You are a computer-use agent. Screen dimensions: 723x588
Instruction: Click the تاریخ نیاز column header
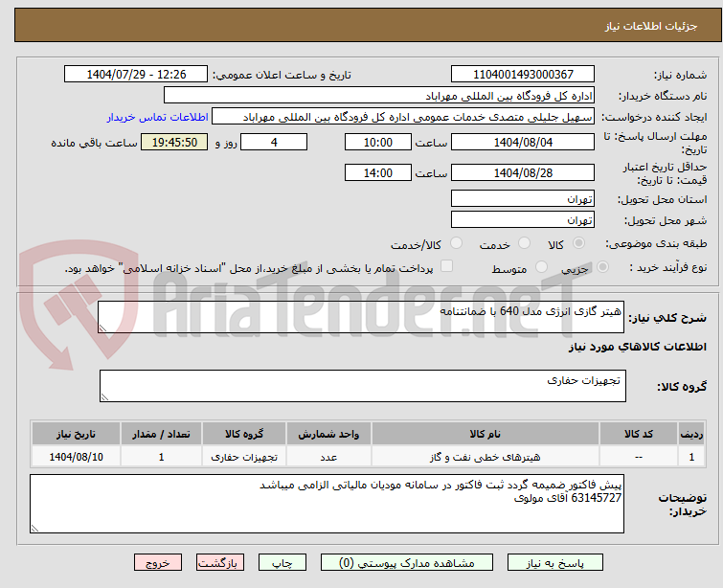tap(76, 434)
